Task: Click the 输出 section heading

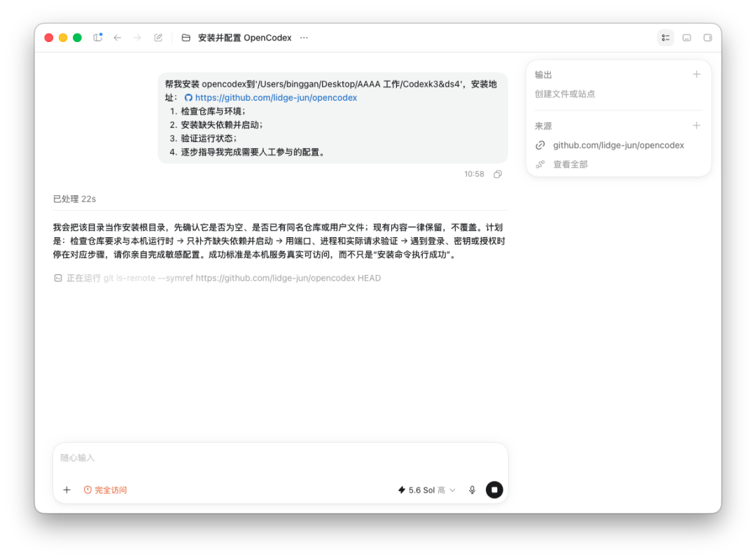Action: 543,75
